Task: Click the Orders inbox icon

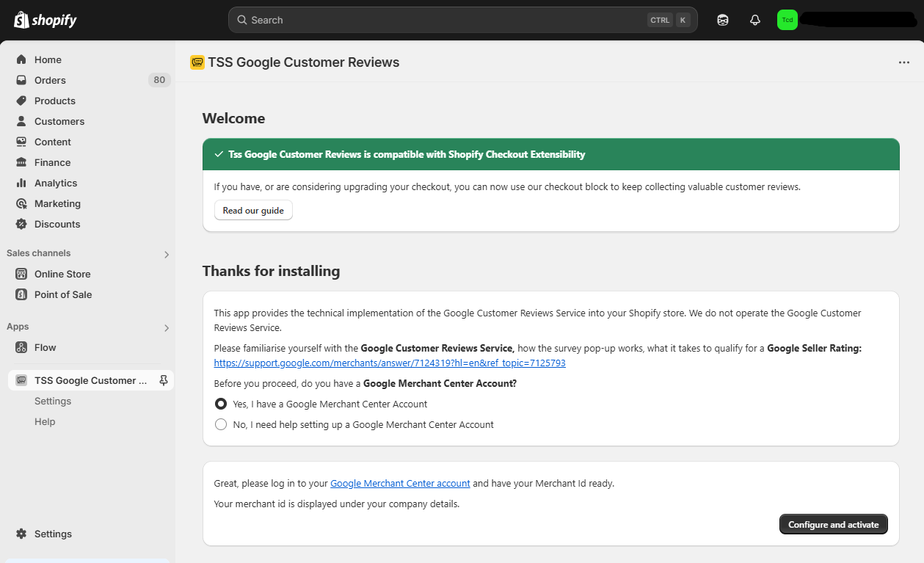Action: [21, 80]
